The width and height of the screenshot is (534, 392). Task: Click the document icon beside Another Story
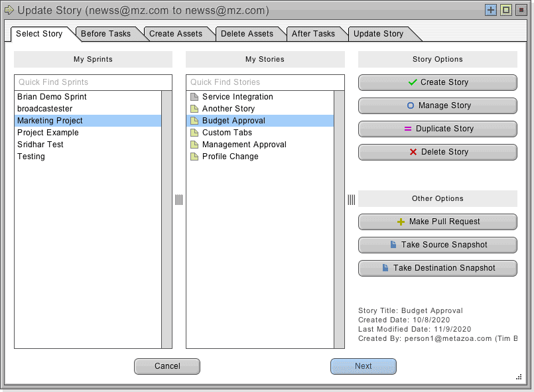(x=194, y=109)
